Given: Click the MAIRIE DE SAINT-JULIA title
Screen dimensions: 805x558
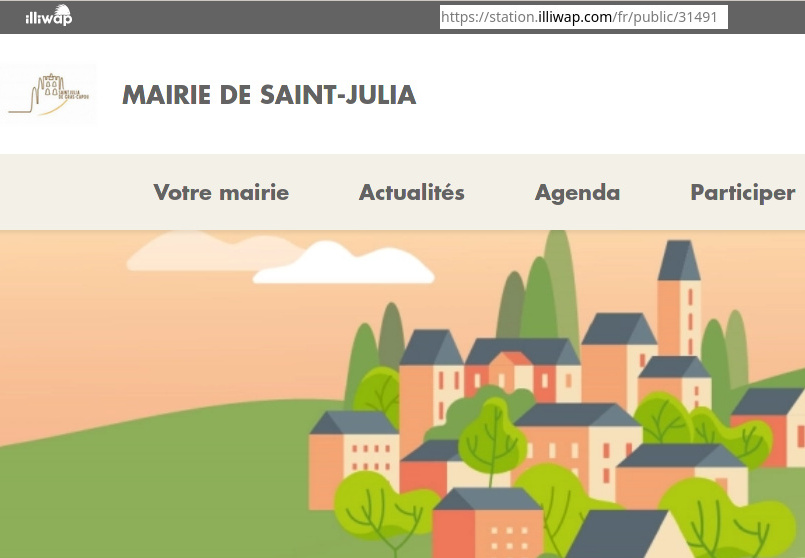Looking at the screenshot, I should 269,96.
